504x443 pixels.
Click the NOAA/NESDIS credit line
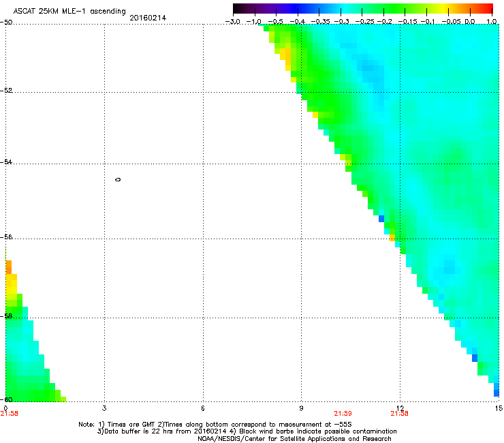(294, 439)
